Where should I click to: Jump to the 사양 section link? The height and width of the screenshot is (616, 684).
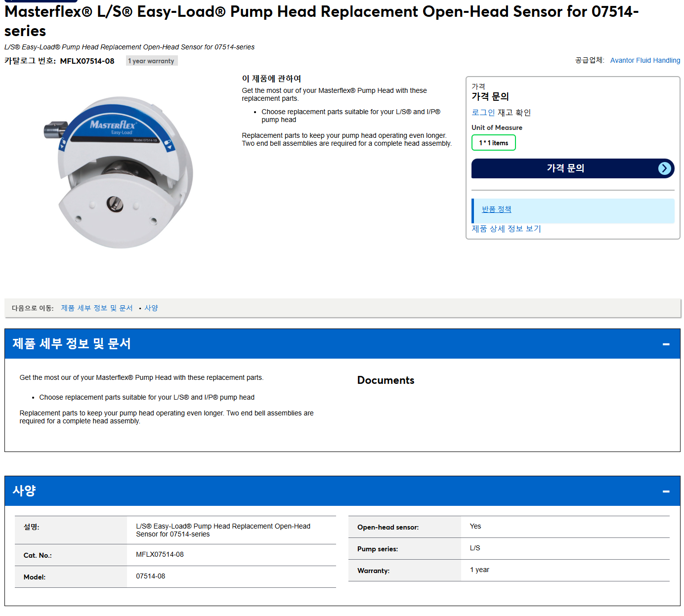coord(151,308)
